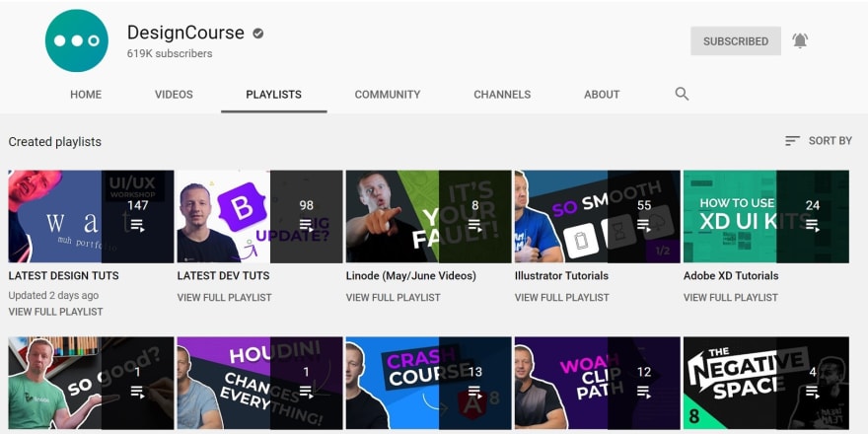868x434 pixels.
Task: Click the Illustrator Tutorials title
Action: pyautogui.click(x=561, y=275)
